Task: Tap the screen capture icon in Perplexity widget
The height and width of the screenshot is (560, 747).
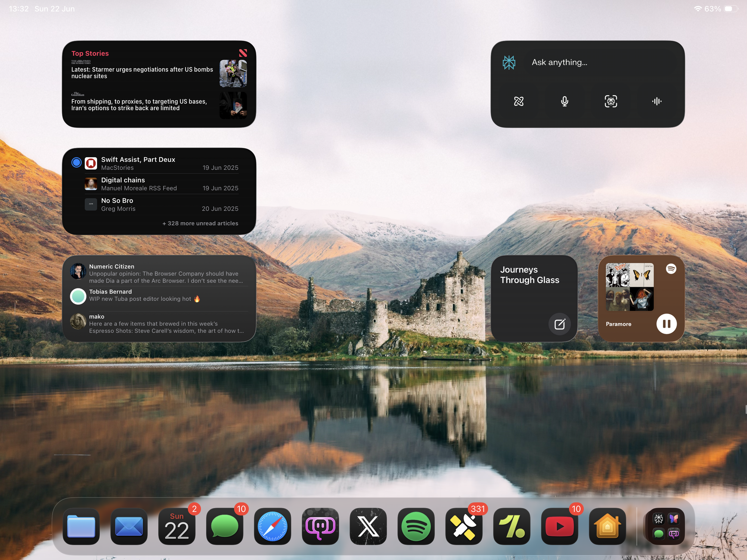Action: (x=611, y=101)
